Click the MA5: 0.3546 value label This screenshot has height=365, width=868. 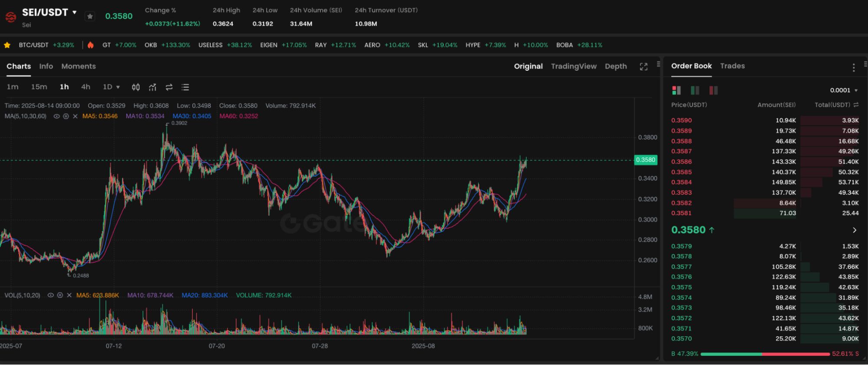click(100, 116)
